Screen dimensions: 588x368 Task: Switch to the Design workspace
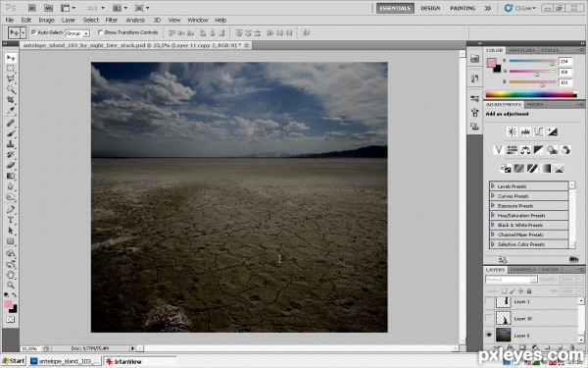tap(430, 8)
